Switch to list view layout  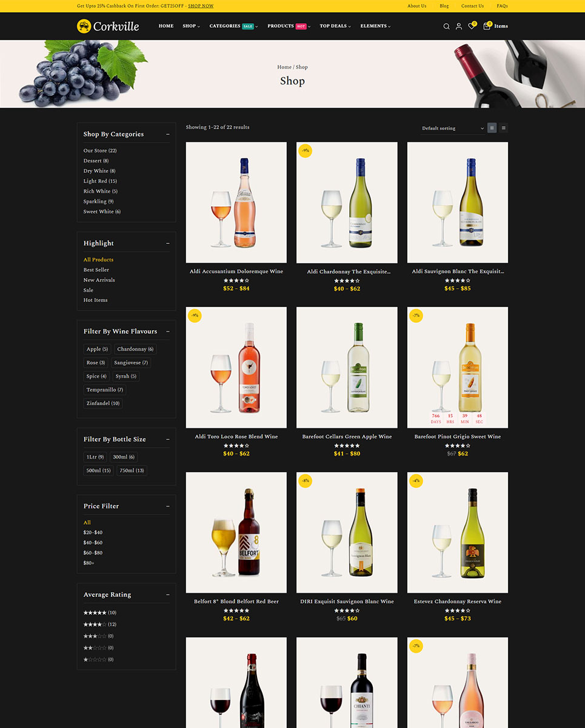[x=503, y=128]
